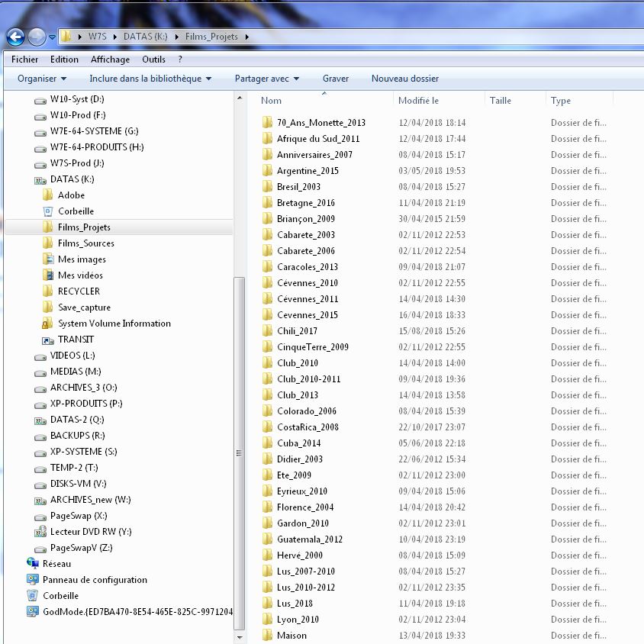Viewport: 644px width, 644px height.
Task: Create a Nouveau dossier
Action: tap(405, 79)
